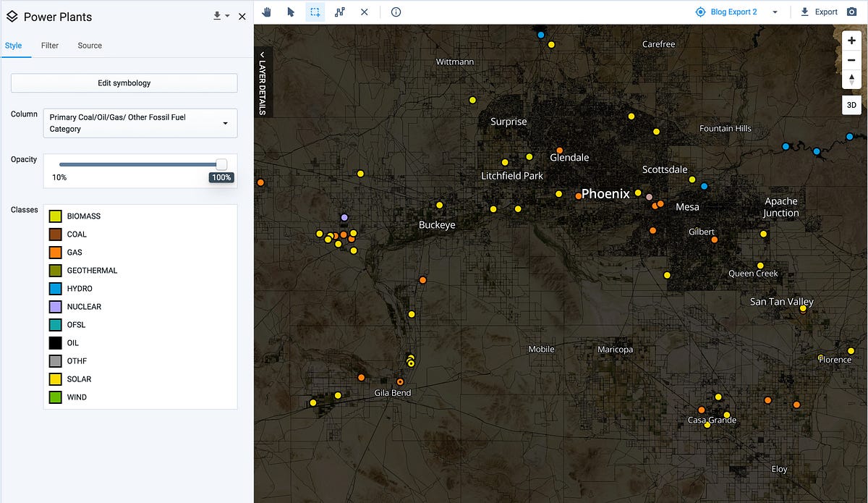Click the Carefree map label
This screenshot has height=503, width=868.
(x=658, y=44)
